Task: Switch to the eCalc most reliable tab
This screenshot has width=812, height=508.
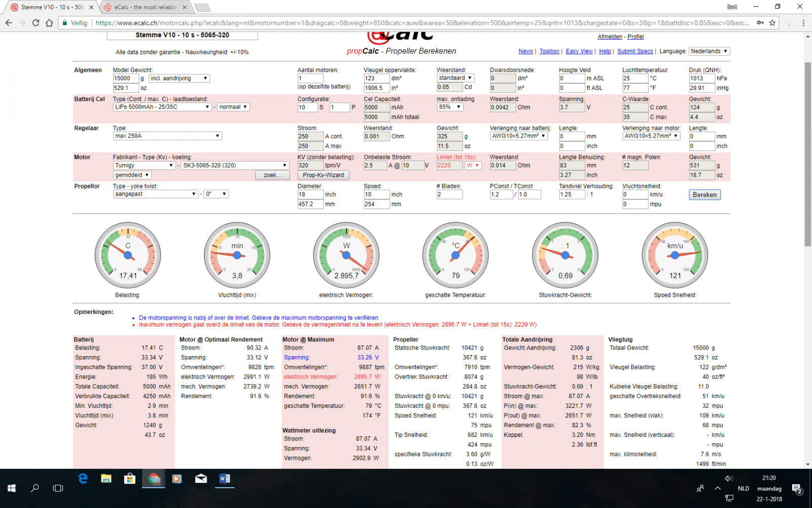Action: click(146, 7)
